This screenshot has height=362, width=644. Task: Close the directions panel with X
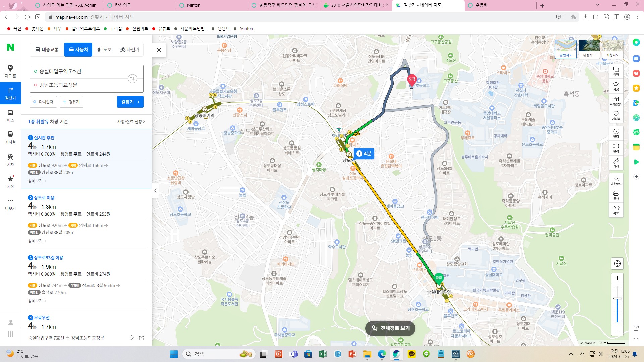click(x=159, y=50)
